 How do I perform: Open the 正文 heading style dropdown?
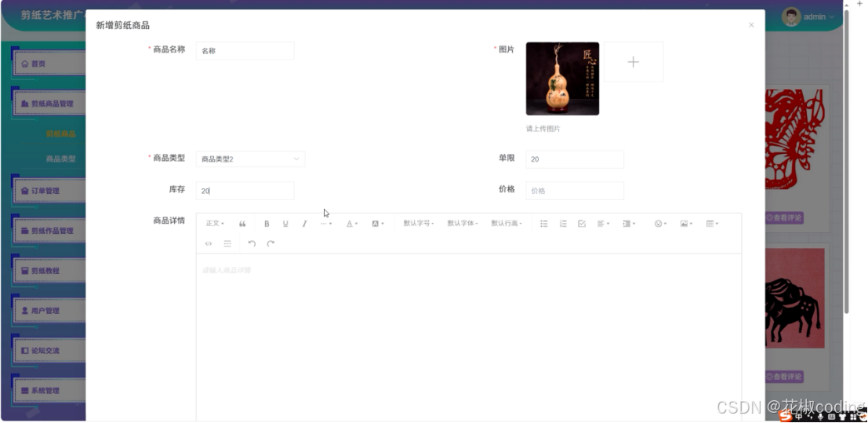[215, 224]
